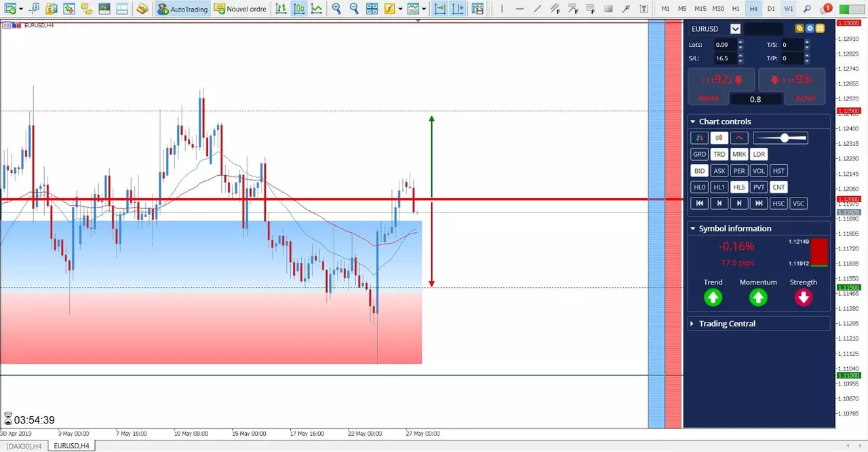Zoom in on the chart
The image size is (868, 452).
[x=336, y=9]
